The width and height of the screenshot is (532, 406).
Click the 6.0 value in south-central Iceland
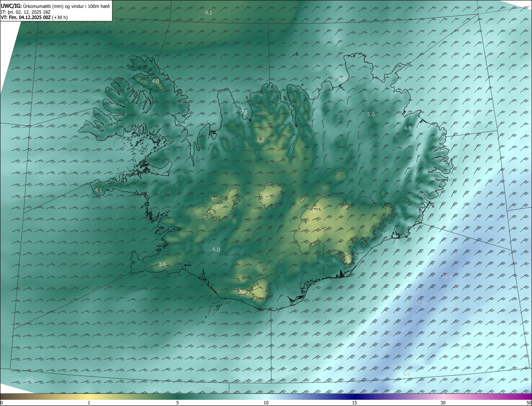[x=216, y=249]
